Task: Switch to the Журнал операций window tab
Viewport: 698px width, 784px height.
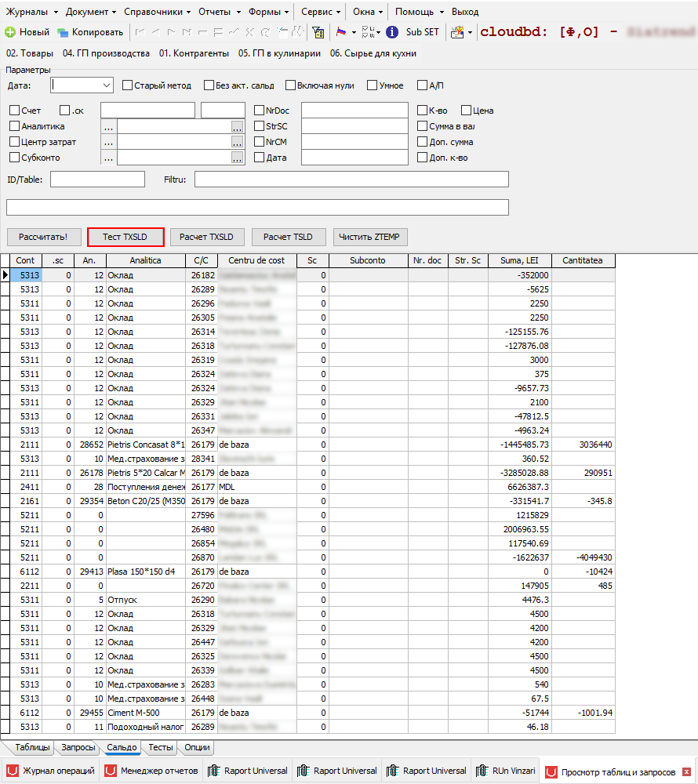Action: [x=50, y=771]
